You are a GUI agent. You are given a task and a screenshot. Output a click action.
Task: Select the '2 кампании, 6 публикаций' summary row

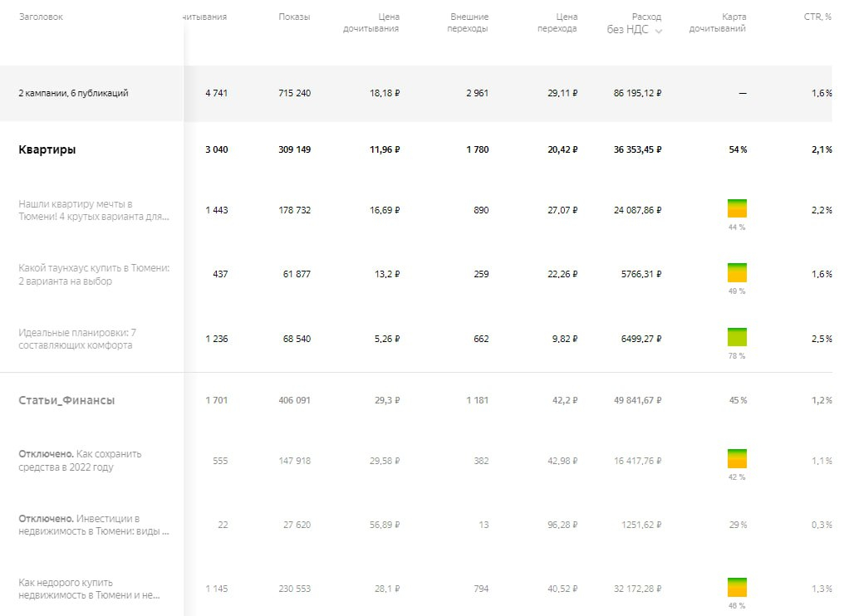tap(73, 94)
